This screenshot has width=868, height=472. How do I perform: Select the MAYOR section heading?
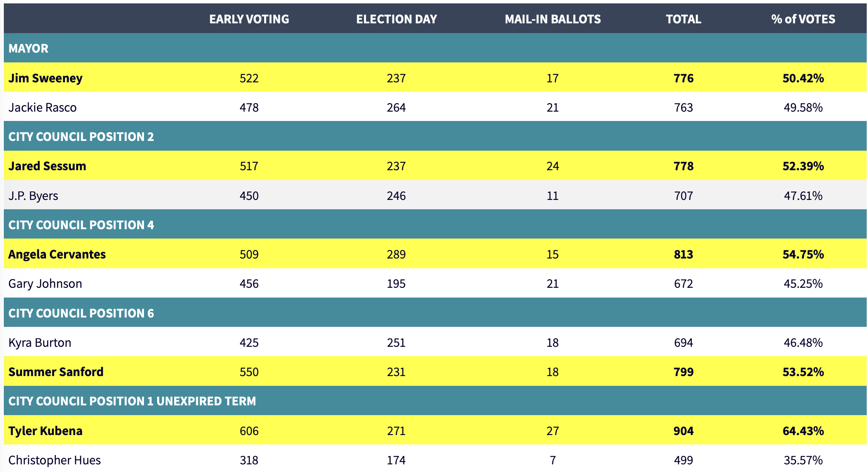tap(28, 48)
